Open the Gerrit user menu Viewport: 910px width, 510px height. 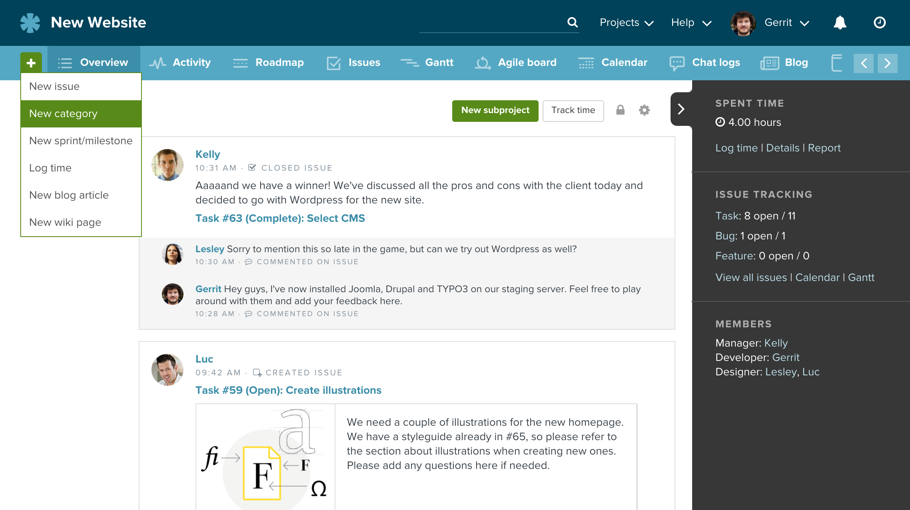(x=786, y=23)
